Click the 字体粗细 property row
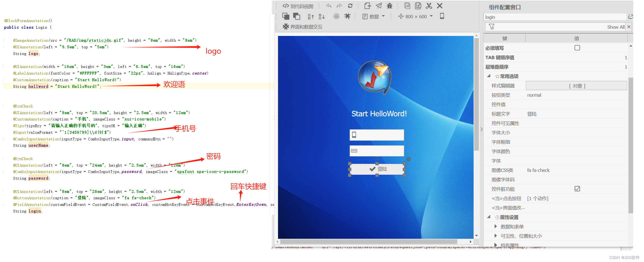The width and height of the screenshot is (644, 262). [x=555, y=142]
